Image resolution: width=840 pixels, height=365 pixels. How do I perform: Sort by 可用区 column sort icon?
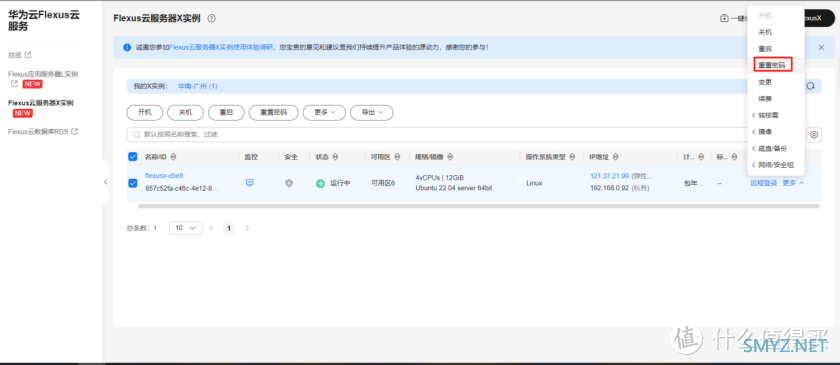[x=398, y=157]
